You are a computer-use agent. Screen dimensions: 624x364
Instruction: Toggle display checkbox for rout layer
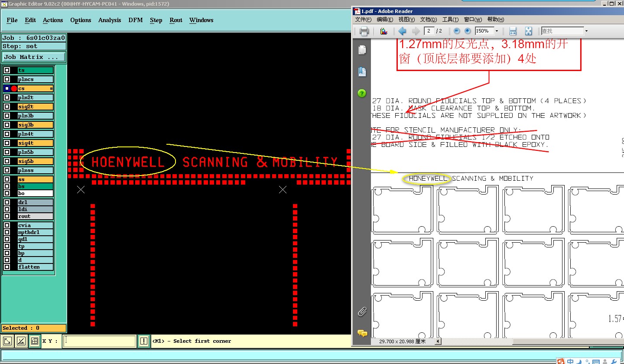click(7, 216)
